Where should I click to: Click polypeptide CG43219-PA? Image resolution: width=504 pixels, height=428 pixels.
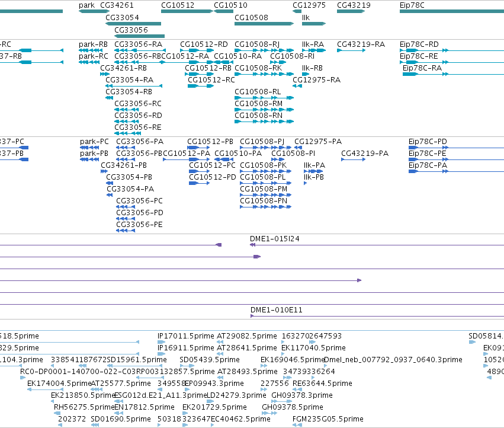coord(365,154)
